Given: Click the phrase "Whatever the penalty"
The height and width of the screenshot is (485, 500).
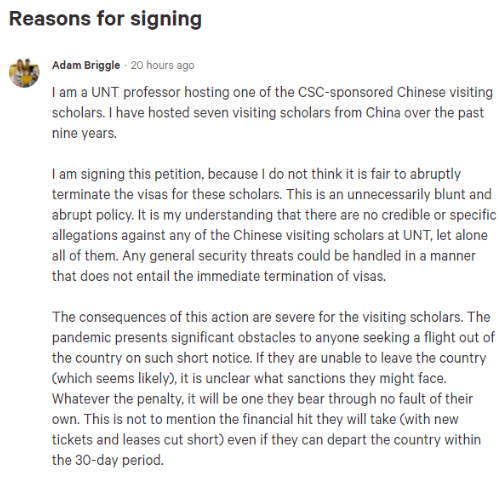Looking at the screenshot, I should 117,399.
